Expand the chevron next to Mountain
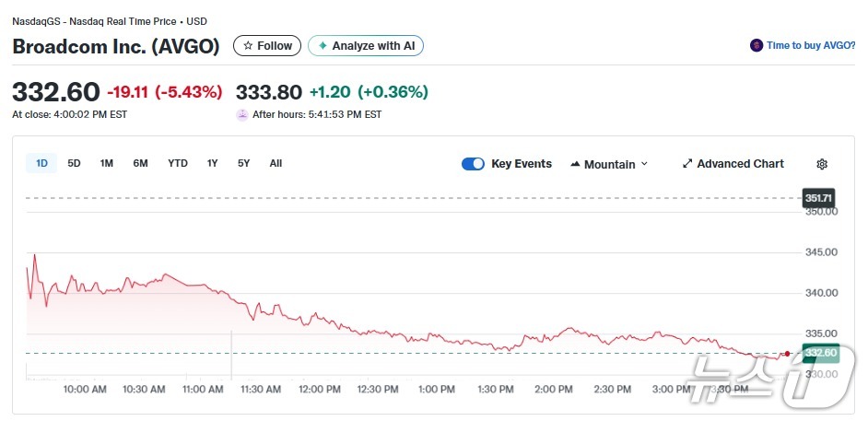This screenshot has width=868, height=421. click(x=644, y=164)
